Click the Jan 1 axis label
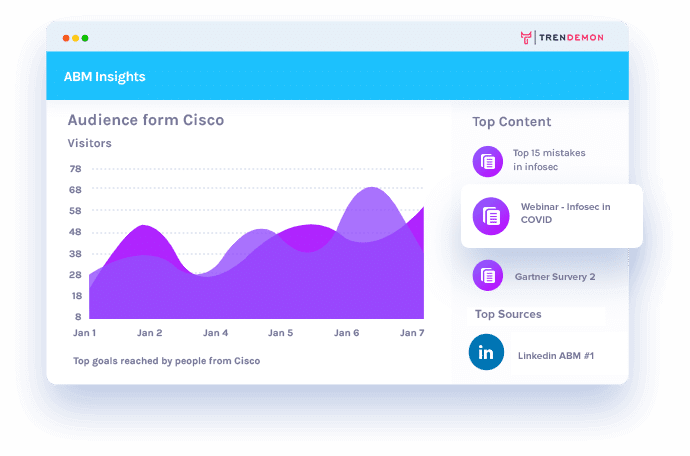The width and height of the screenshot is (690, 456). [84, 333]
